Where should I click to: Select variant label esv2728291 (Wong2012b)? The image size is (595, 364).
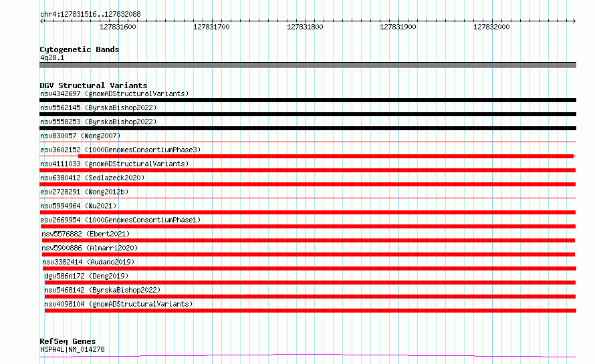(84, 192)
